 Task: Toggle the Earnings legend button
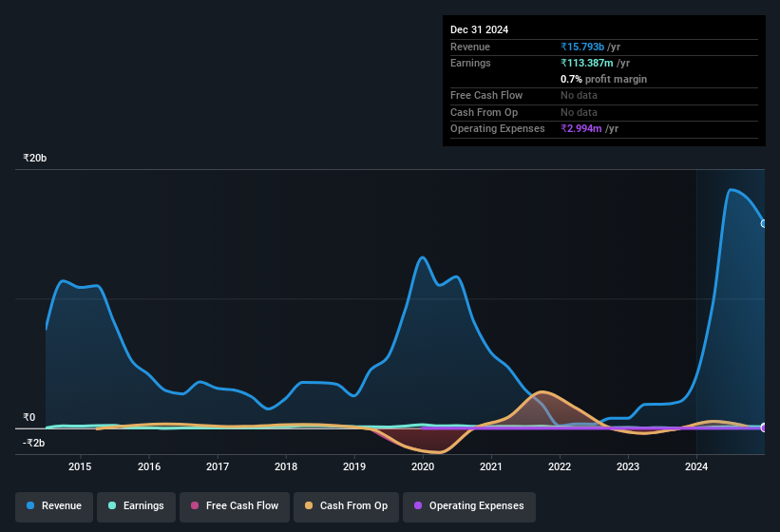(x=136, y=506)
